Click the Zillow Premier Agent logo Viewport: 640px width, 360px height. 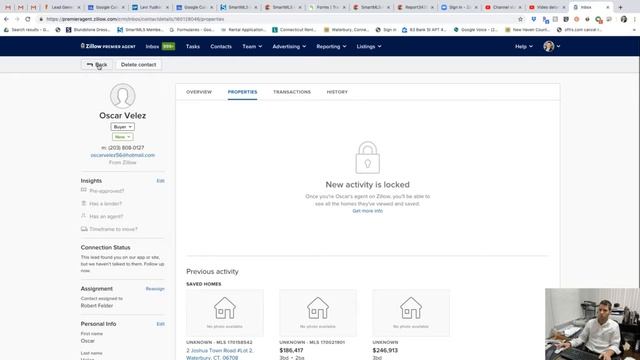(x=108, y=46)
